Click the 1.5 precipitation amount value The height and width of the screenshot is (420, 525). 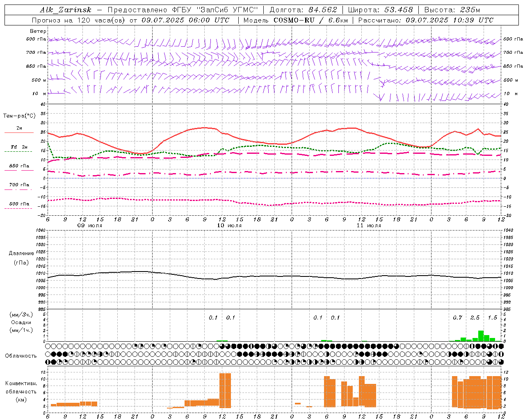(x=492, y=318)
